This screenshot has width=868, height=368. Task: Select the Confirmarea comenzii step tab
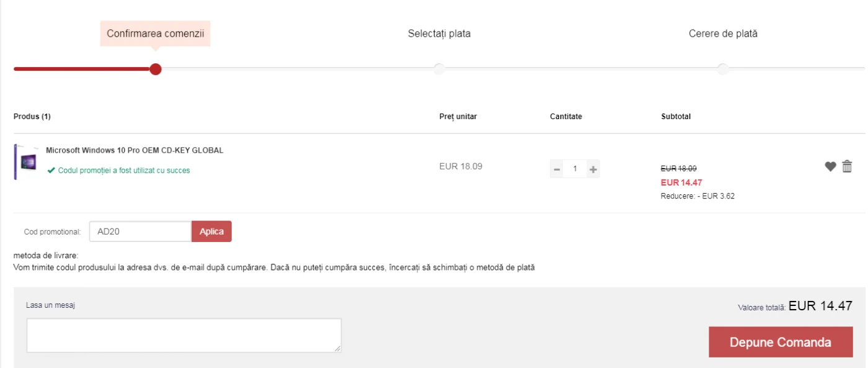tap(155, 34)
